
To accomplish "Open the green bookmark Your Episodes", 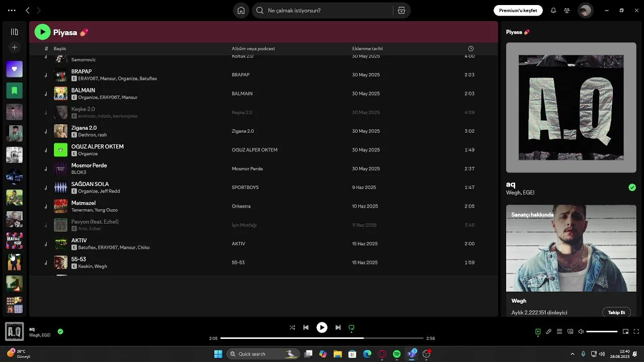I will tap(15, 90).
